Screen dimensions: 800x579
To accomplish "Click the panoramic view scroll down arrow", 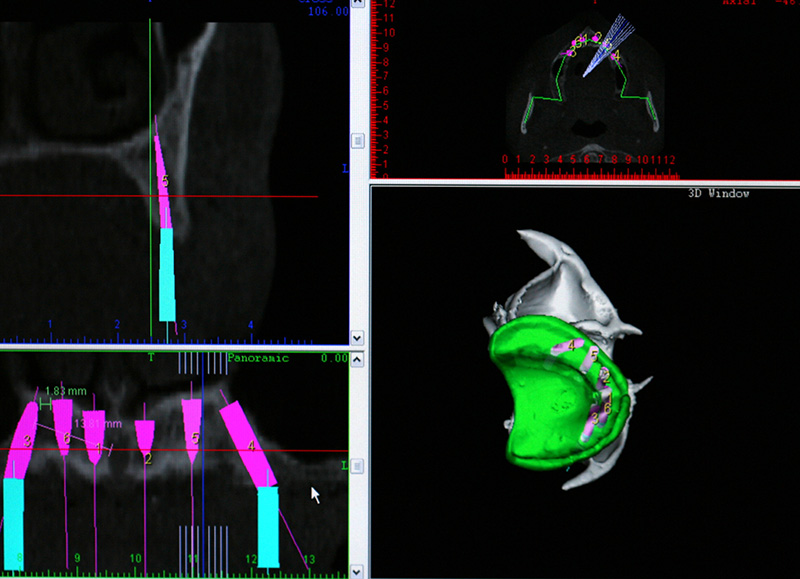I will coord(357,569).
